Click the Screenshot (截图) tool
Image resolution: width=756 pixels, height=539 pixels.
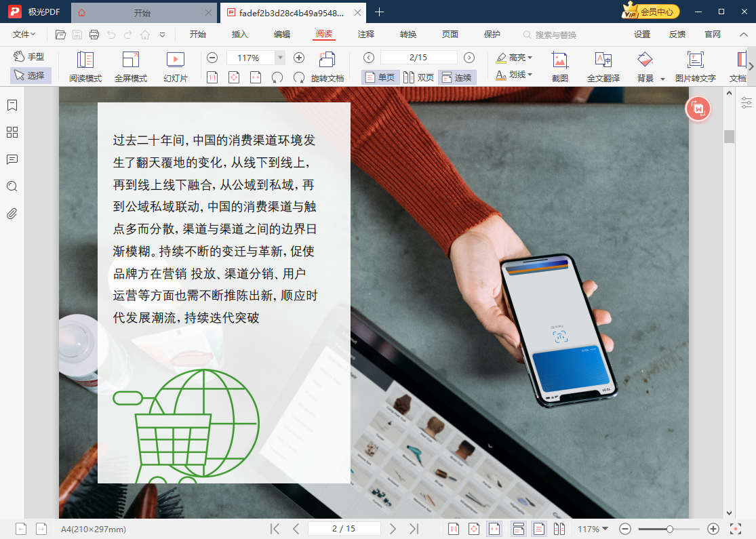[x=559, y=60]
